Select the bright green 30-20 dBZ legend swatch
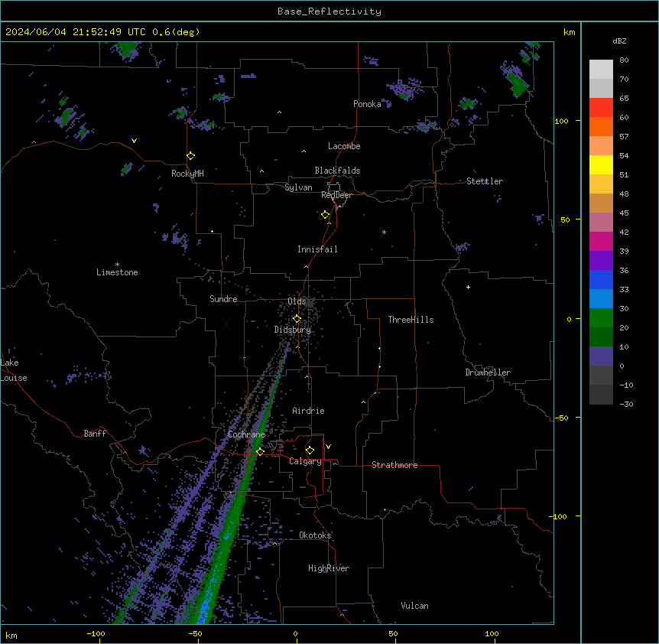This screenshot has width=659, height=644. 601,318
